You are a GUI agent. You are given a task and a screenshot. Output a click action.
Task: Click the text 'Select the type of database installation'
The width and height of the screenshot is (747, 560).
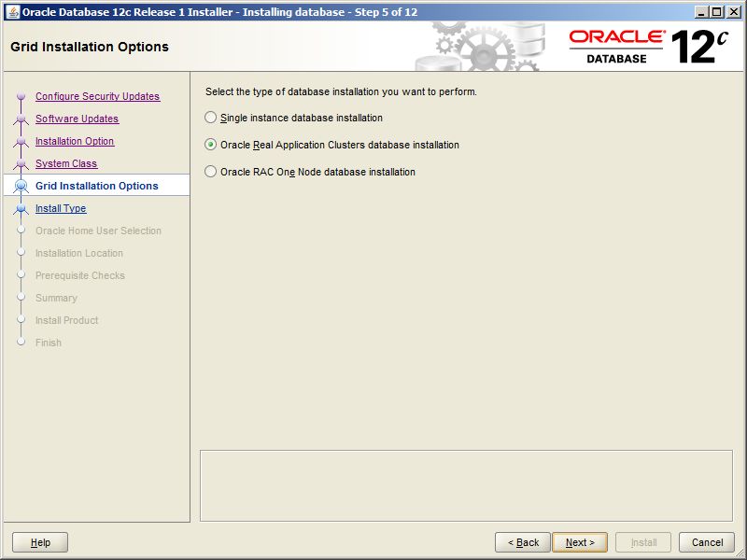coord(292,91)
